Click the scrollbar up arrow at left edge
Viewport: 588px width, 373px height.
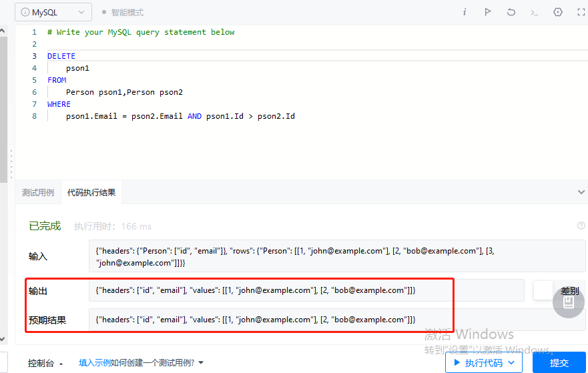tap(3, 31)
